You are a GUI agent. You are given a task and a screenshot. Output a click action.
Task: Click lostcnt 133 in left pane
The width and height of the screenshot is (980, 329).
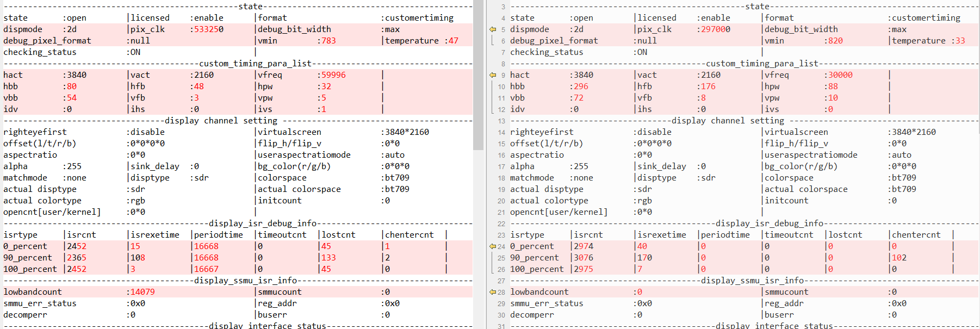(x=329, y=258)
